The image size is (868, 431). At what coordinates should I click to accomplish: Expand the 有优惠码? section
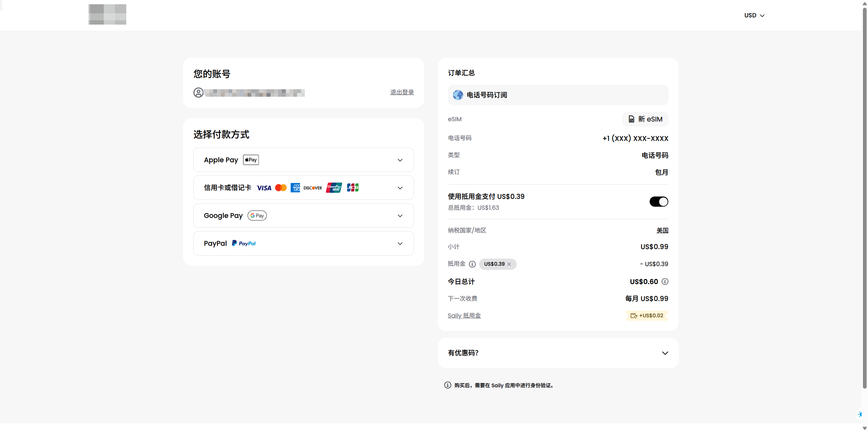(x=558, y=353)
